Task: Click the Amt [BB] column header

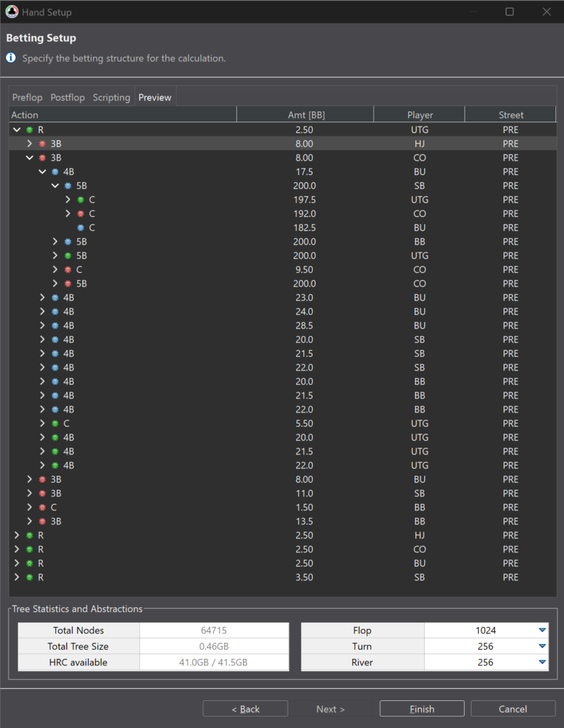Action: 305,114
